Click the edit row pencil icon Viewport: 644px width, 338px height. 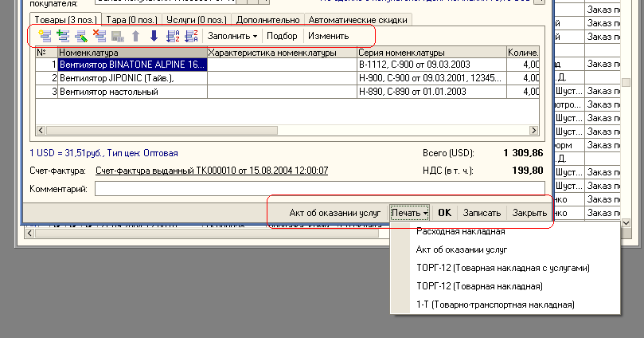click(x=80, y=36)
